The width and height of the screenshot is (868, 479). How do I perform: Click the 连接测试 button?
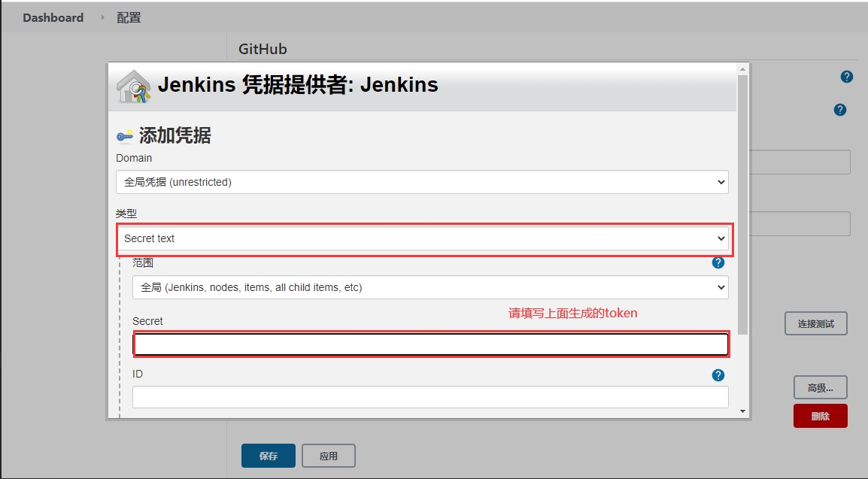[x=815, y=323]
